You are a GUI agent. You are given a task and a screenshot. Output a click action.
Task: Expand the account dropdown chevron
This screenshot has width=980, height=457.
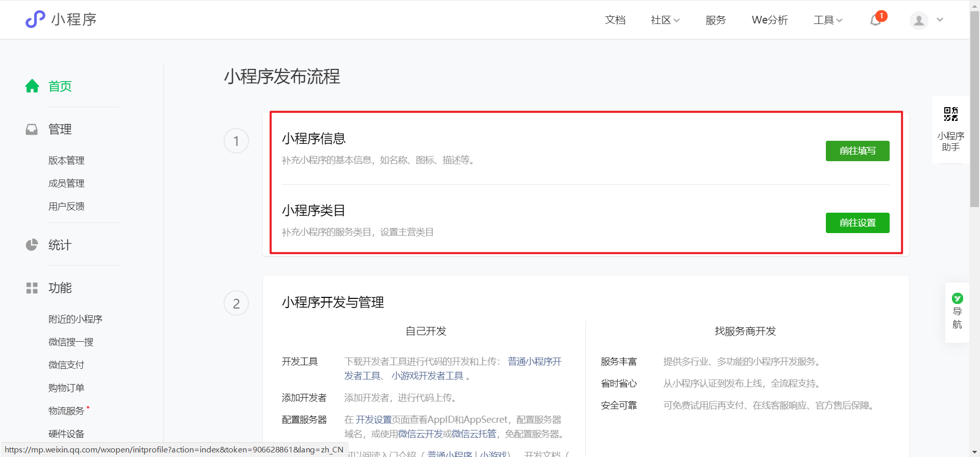(940, 20)
